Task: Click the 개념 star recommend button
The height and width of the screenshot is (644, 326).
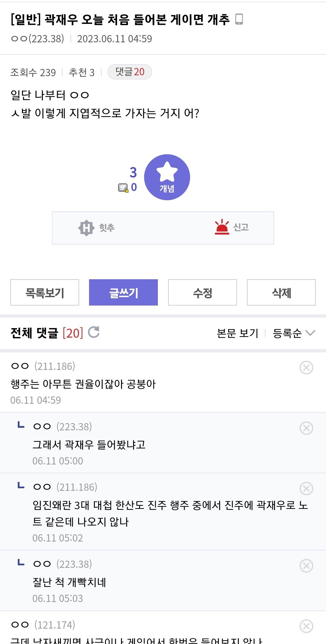Action: point(167,177)
